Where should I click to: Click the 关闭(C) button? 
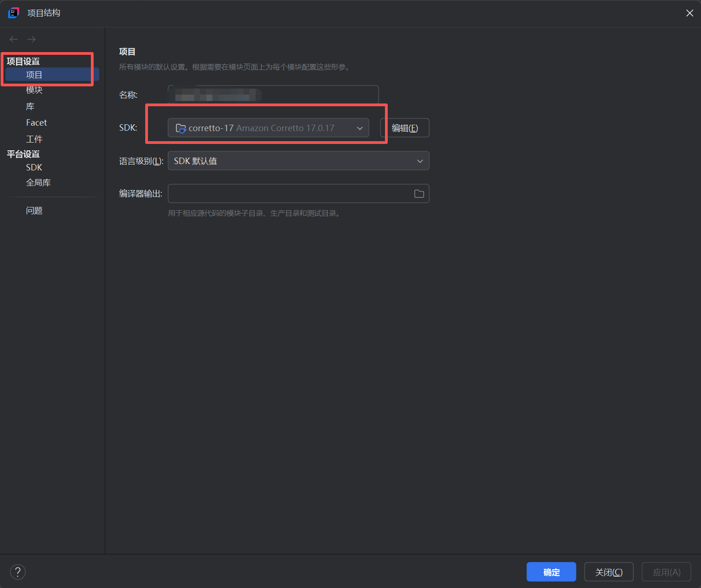coord(609,572)
